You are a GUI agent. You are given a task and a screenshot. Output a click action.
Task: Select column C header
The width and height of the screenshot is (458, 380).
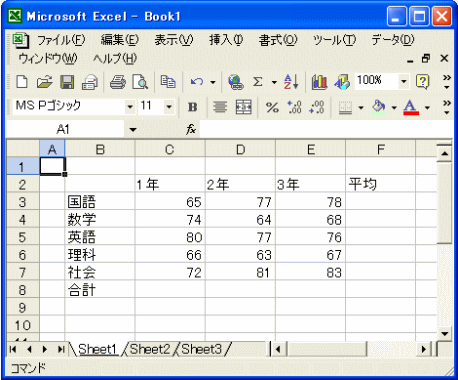point(170,150)
